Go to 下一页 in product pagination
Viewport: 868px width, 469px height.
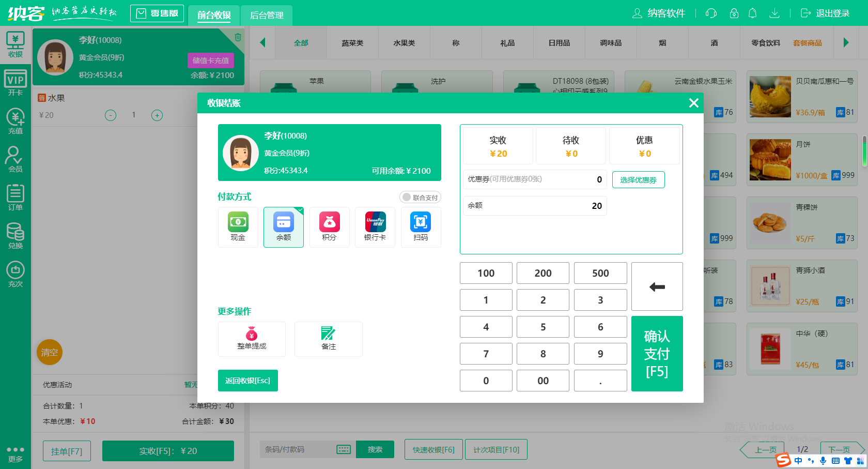pyautogui.click(x=839, y=449)
